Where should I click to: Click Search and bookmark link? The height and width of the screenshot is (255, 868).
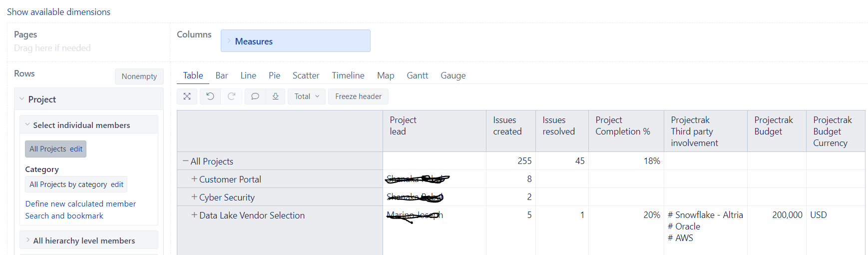pos(64,216)
